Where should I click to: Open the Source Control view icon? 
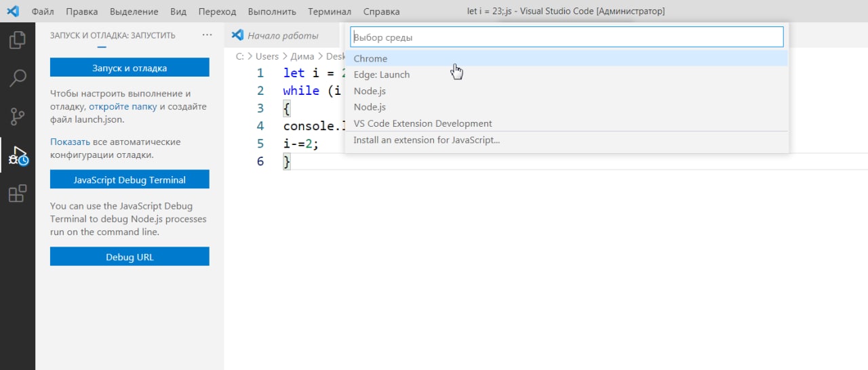pyautogui.click(x=18, y=117)
